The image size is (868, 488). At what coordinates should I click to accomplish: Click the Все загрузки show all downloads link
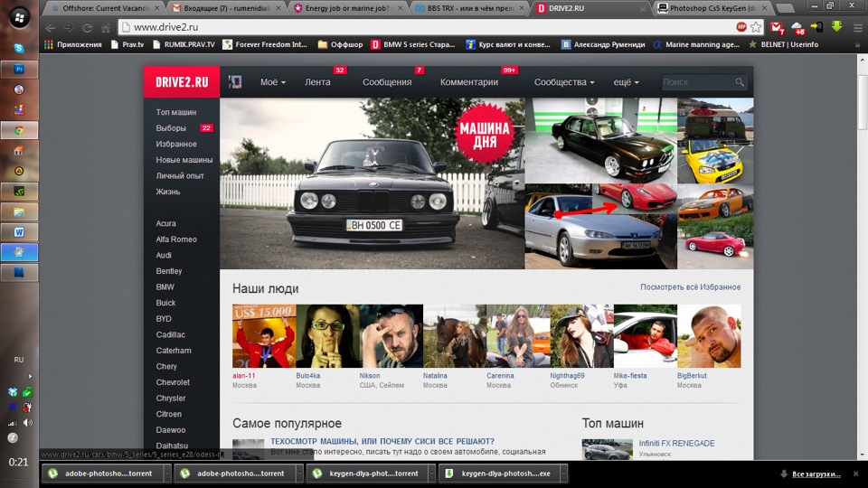click(816, 474)
